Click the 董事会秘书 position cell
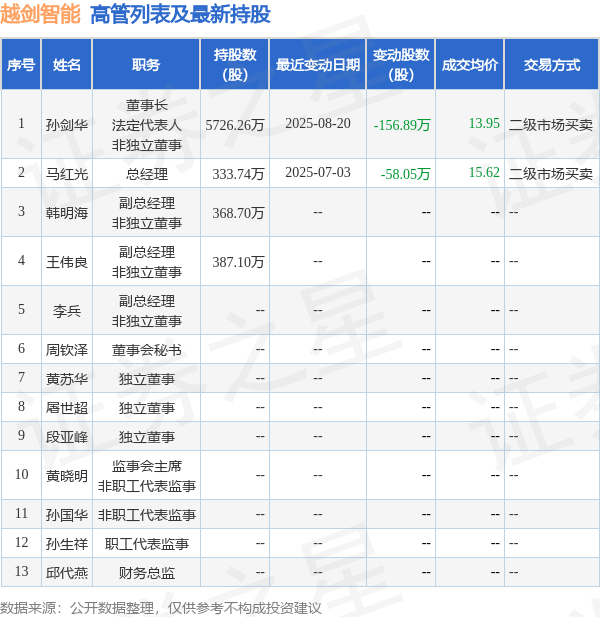This screenshot has height=617, width=600. click(146, 350)
